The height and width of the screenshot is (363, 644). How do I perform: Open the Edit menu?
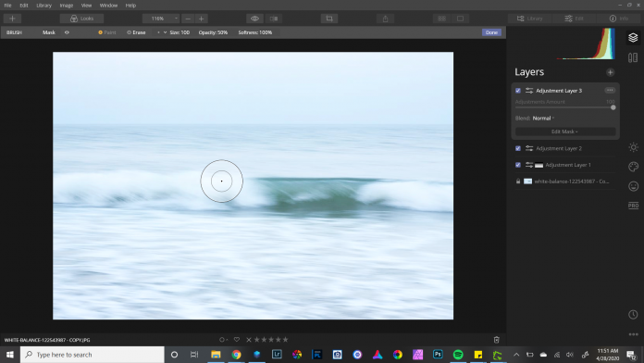(24, 6)
